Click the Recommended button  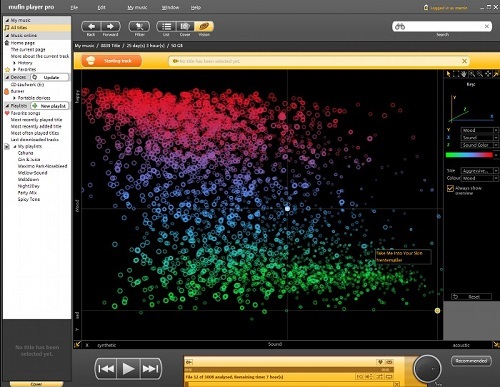coord(471,361)
